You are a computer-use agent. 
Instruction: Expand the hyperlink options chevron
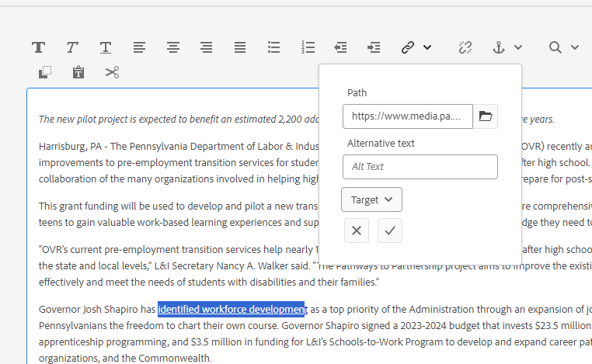point(427,47)
